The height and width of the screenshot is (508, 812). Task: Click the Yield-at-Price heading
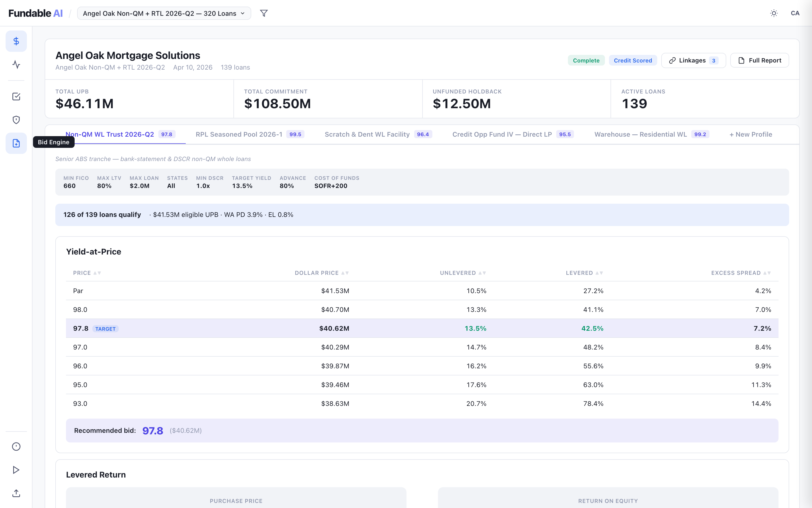click(x=94, y=252)
